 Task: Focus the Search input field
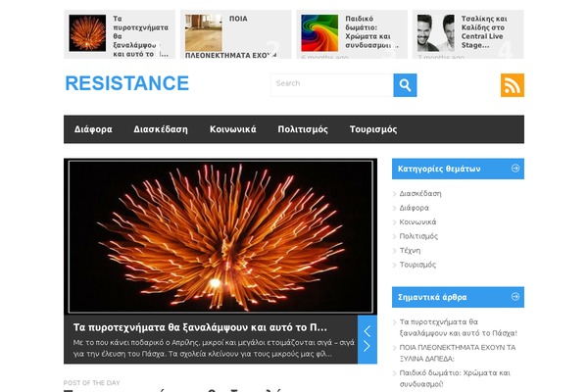tap(332, 85)
